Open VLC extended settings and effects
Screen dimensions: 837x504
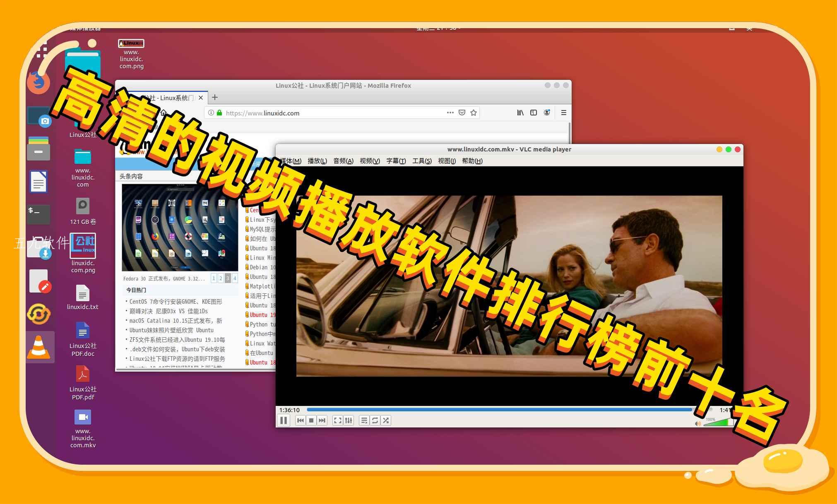[349, 420]
